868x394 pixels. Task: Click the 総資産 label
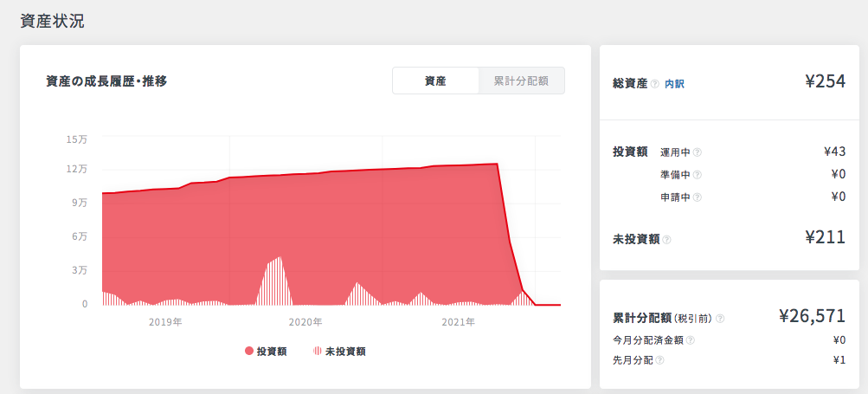pyautogui.click(x=630, y=84)
